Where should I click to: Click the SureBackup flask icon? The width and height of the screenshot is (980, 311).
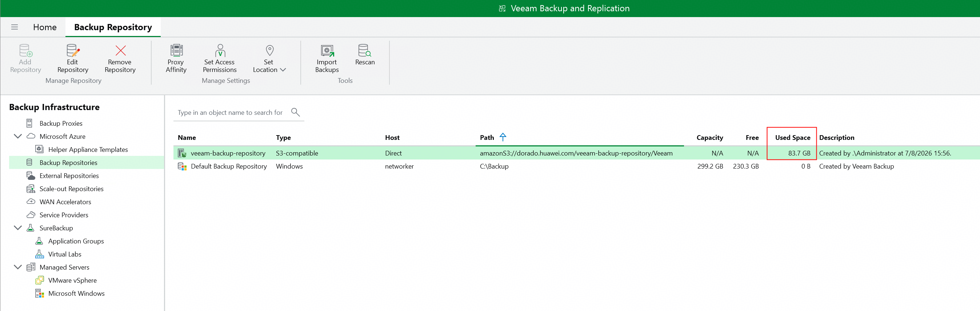(x=31, y=228)
